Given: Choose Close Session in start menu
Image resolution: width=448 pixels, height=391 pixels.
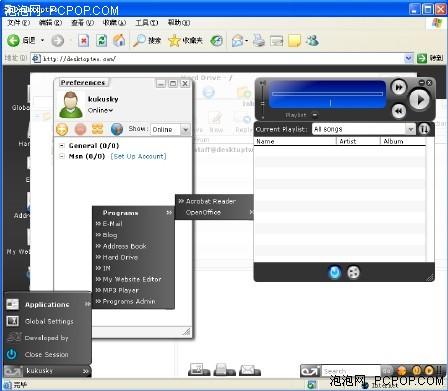Looking at the screenshot, I should click(x=48, y=354).
